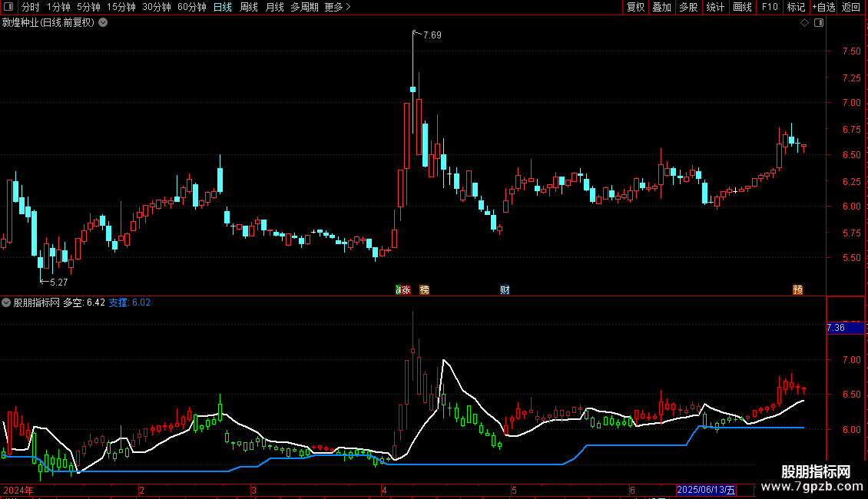This screenshot has width=868, height=499.
Task: Expand the 更多 timeframe menu
Action: pyautogui.click(x=337, y=7)
